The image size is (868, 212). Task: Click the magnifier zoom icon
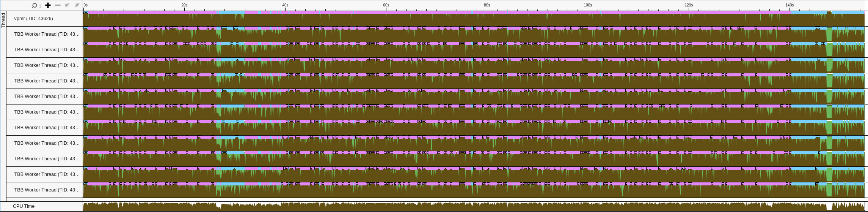(34, 5)
